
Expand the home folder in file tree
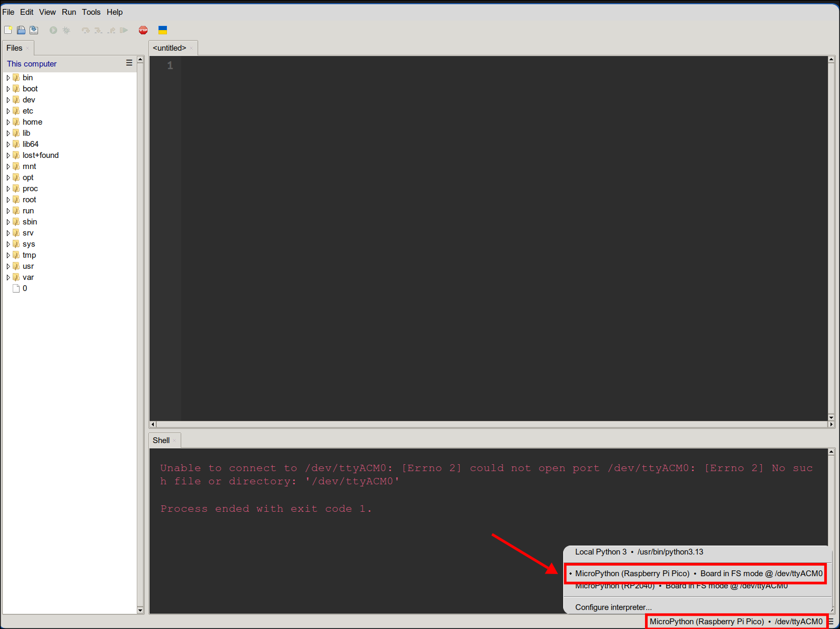[x=8, y=122]
